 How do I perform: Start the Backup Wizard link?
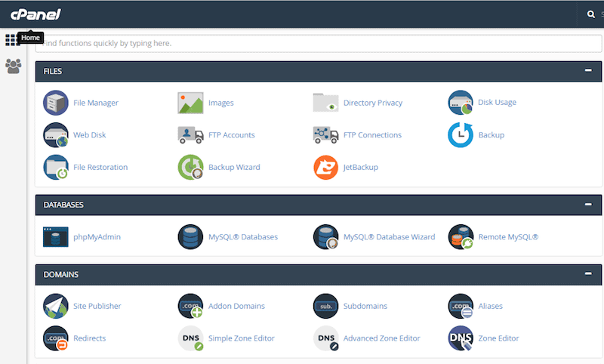234,167
